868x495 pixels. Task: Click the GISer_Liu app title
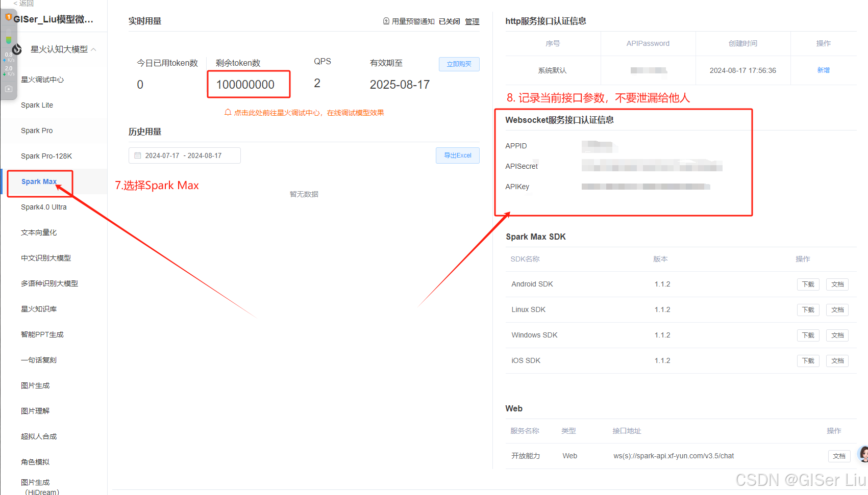[53, 19]
